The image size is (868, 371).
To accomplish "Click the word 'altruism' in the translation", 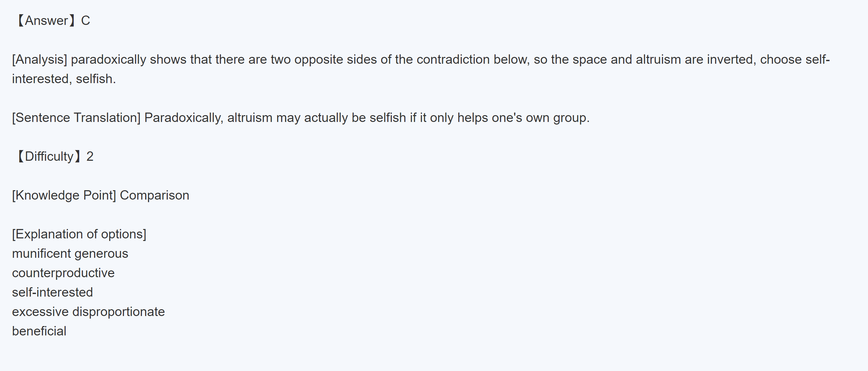I will [x=250, y=118].
